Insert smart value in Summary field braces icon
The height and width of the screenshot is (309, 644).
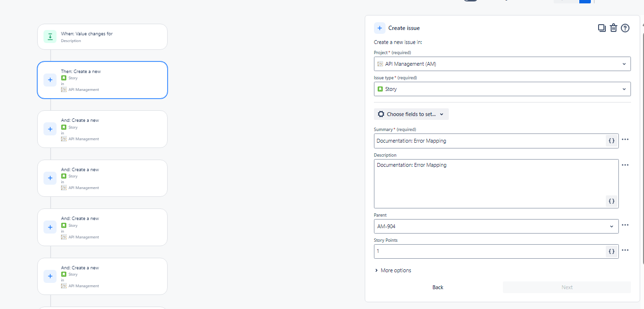click(x=612, y=141)
